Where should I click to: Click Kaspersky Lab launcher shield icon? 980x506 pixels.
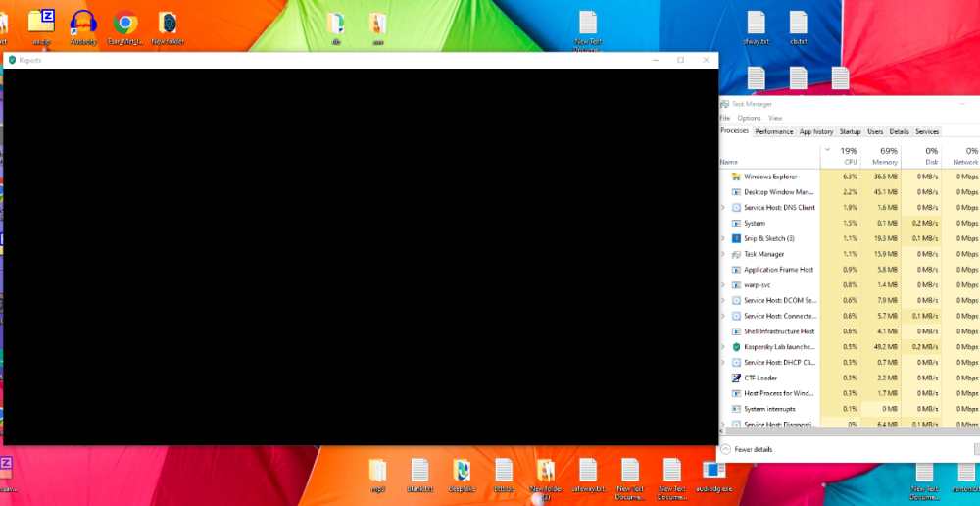(736, 346)
